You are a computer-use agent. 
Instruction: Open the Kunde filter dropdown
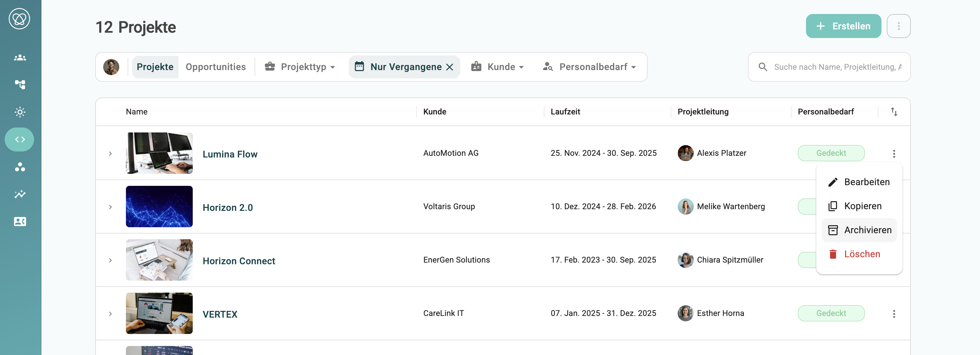pos(498,67)
